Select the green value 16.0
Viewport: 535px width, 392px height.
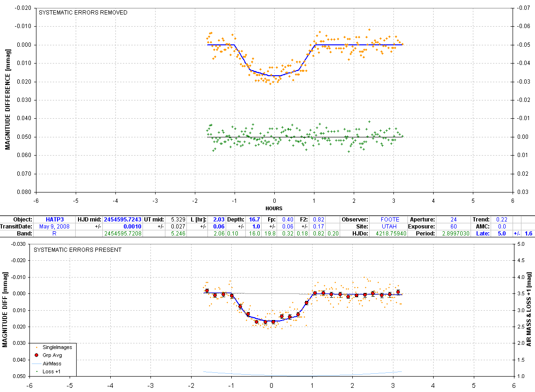[x=255, y=233]
